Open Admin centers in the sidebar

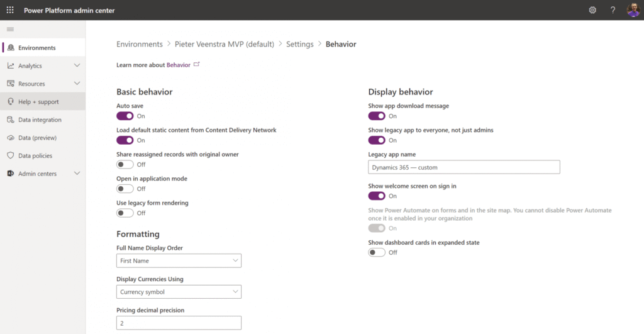tap(43, 174)
